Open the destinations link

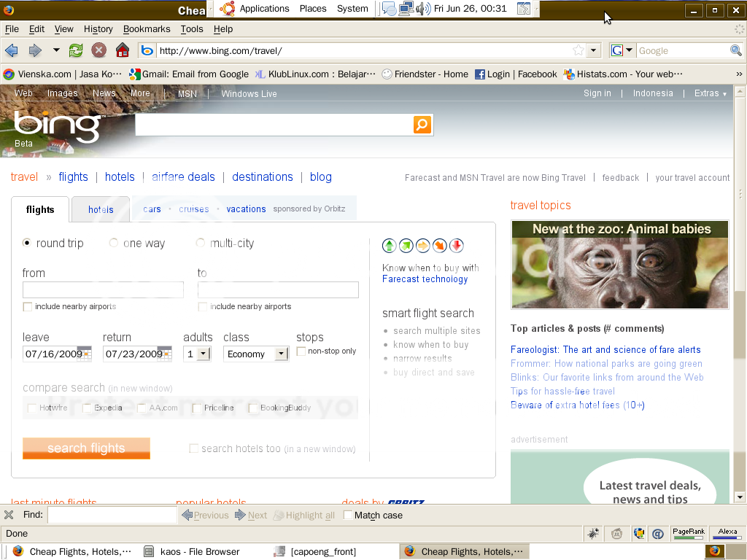pyautogui.click(x=263, y=176)
